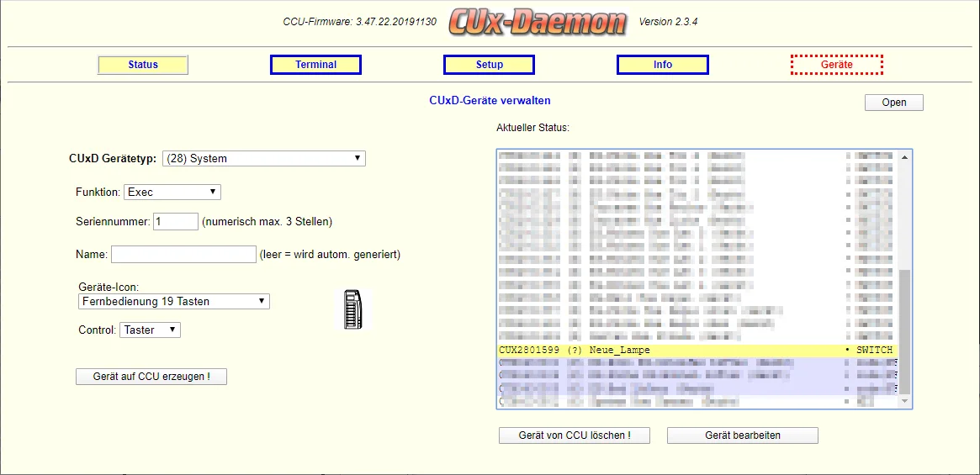Expand the CUxD Gerätetyp dropdown
Viewport: 980px width, 475px height.
(x=264, y=158)
